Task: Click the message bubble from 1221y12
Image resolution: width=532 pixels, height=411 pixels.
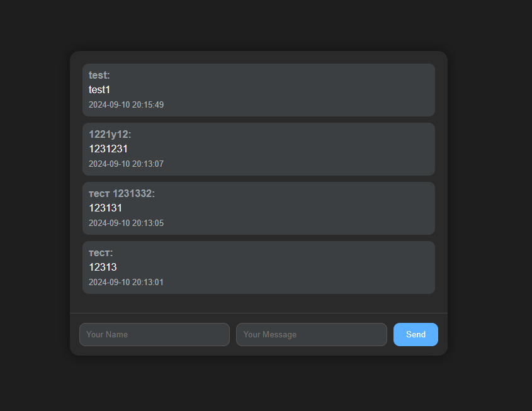Action: (302, 149)
